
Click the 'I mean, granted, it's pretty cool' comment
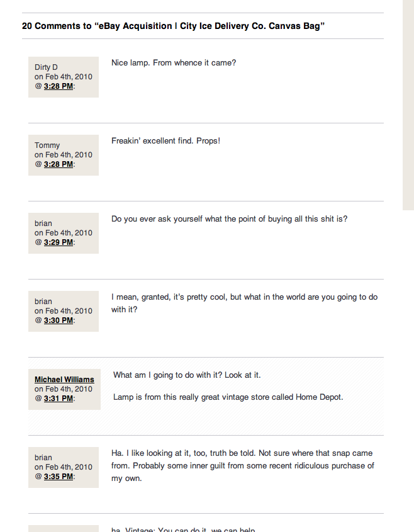(x=245, y=303)
